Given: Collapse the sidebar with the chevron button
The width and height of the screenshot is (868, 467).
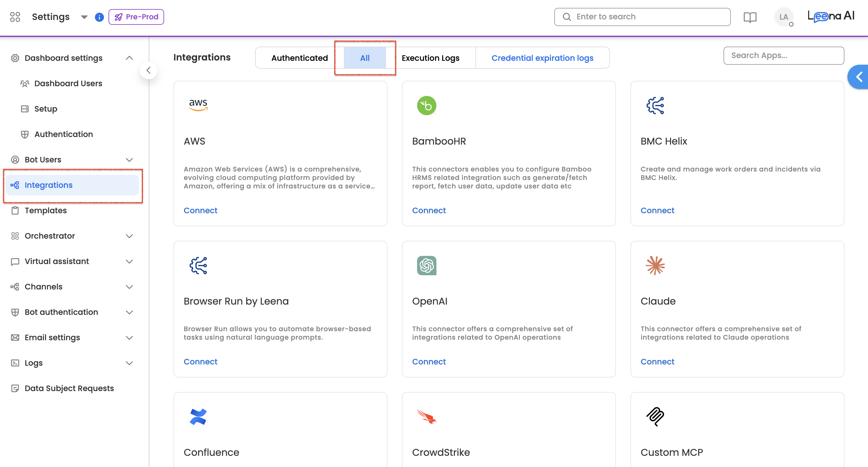Looking at the screenshot, I should (149, 70).
